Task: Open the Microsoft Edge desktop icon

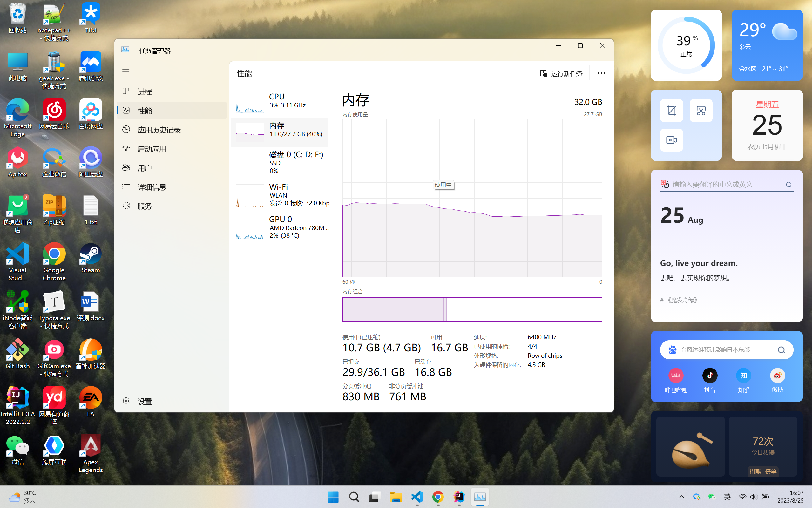Action: click(17, 118)
